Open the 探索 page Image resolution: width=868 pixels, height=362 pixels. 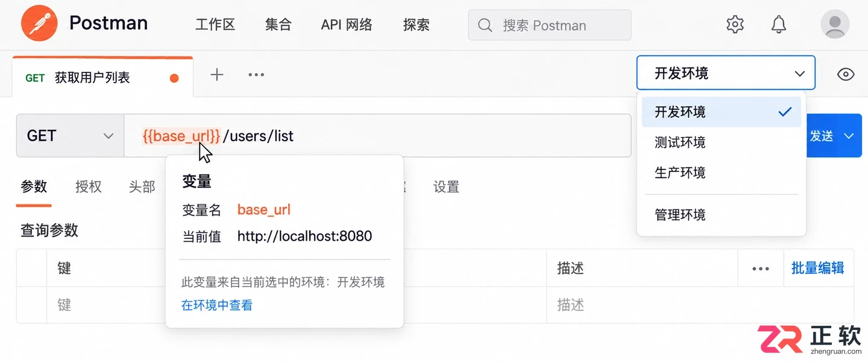point(417,25)
